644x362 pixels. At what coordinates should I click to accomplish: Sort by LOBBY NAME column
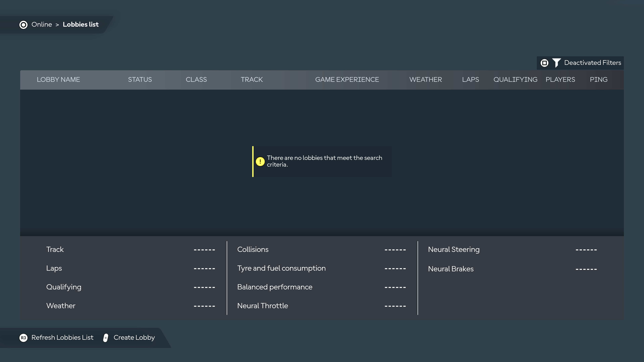coord(58,79)
